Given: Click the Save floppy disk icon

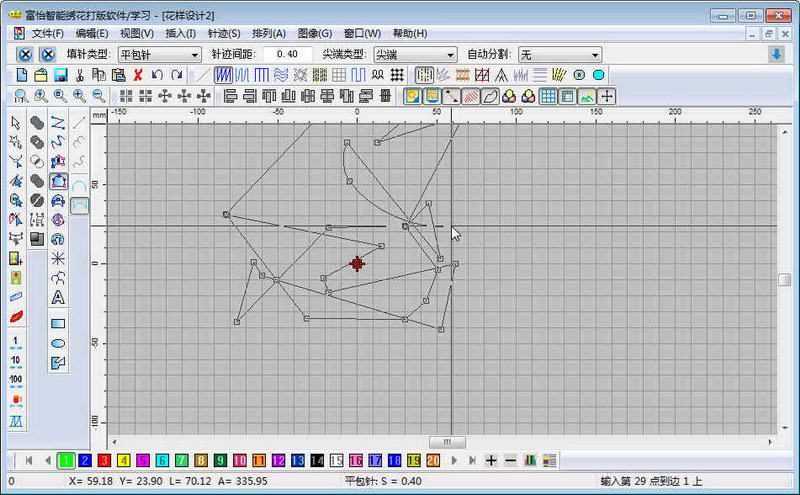Looking at the screenshot, I should 61,76.
